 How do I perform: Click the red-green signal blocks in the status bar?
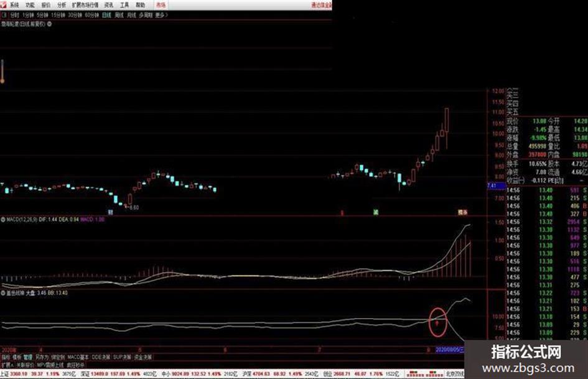click(x=424, y=374)
